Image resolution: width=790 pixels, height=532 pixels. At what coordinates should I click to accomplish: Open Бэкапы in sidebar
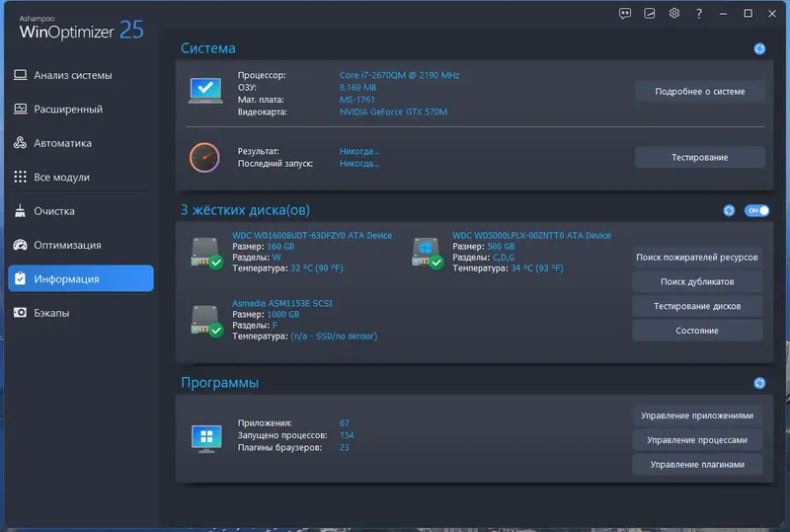[x=81, y=313]
